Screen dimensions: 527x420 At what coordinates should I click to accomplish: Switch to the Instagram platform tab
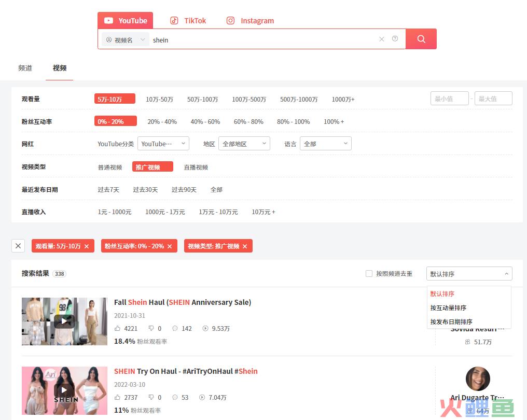tap(250, 21)
